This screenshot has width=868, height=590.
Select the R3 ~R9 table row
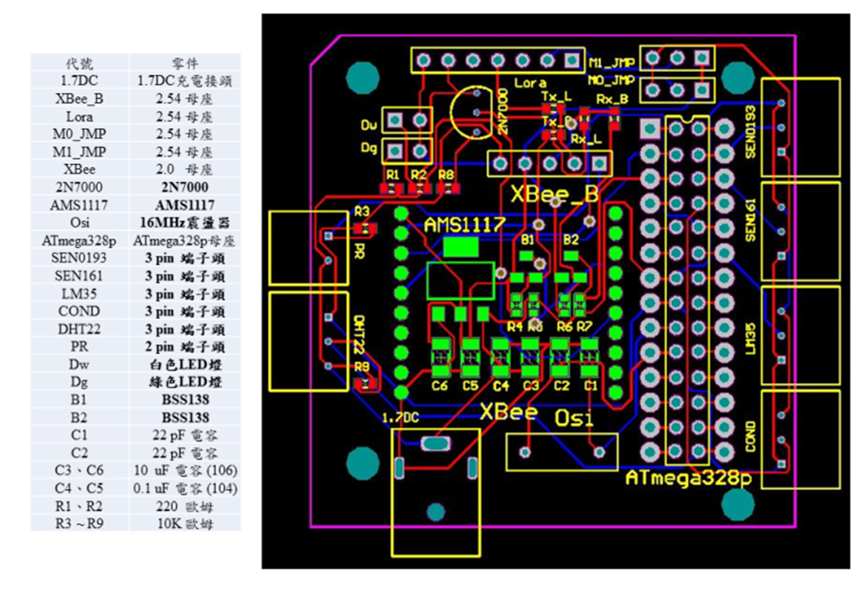(x=135, y=524)
